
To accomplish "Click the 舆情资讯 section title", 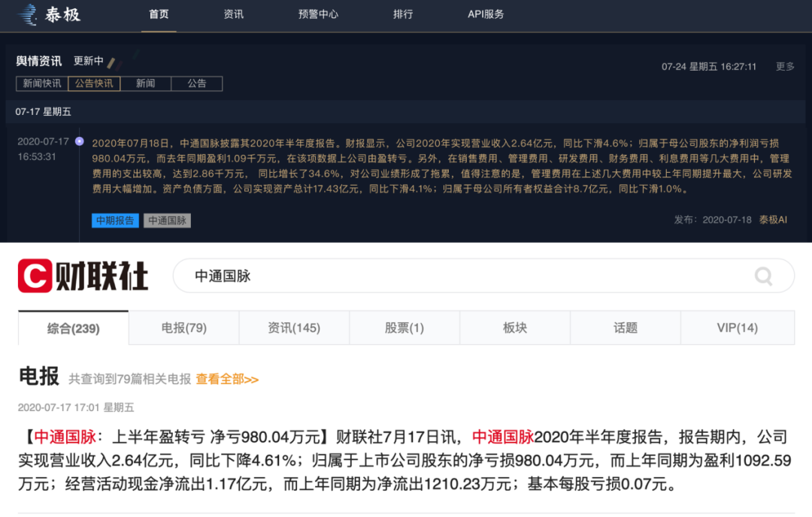I will [39, 61].
